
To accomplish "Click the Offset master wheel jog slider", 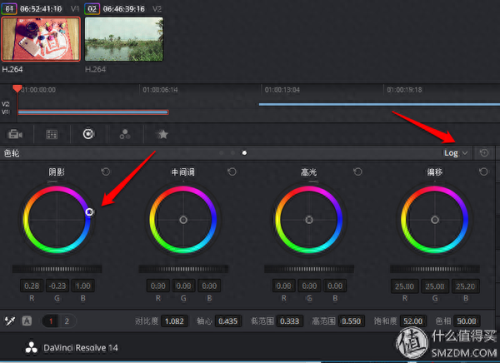I will [x=435, y=269].
